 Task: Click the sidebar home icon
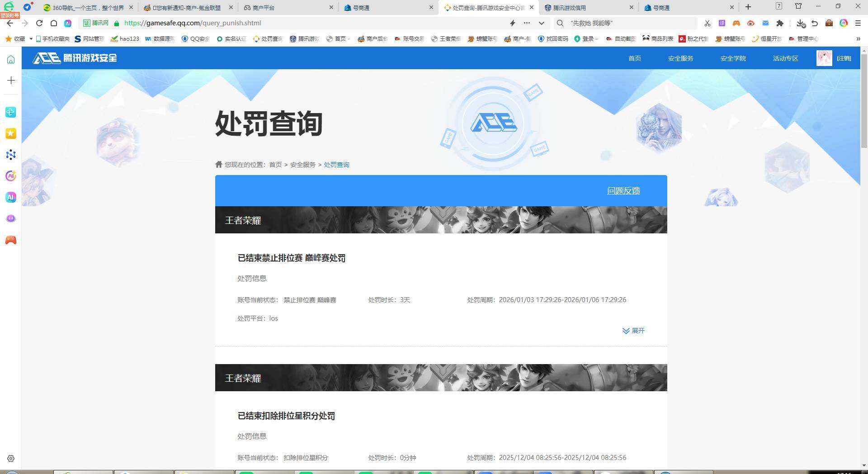pyautogui.click(x=11, y=59)
